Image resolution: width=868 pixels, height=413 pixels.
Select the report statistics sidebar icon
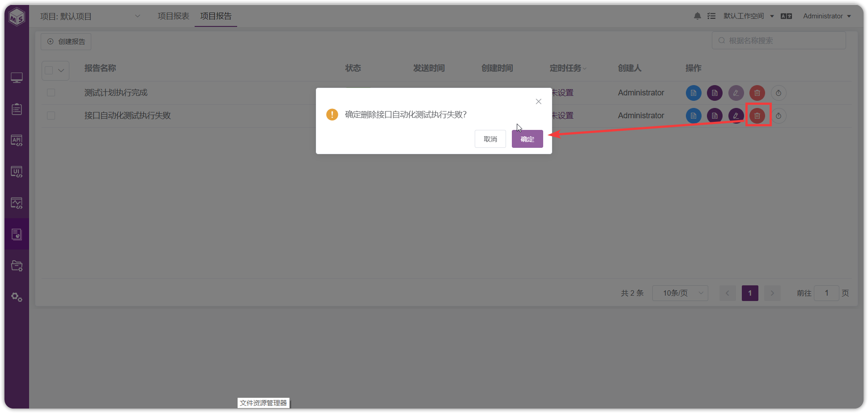[17, 234]
